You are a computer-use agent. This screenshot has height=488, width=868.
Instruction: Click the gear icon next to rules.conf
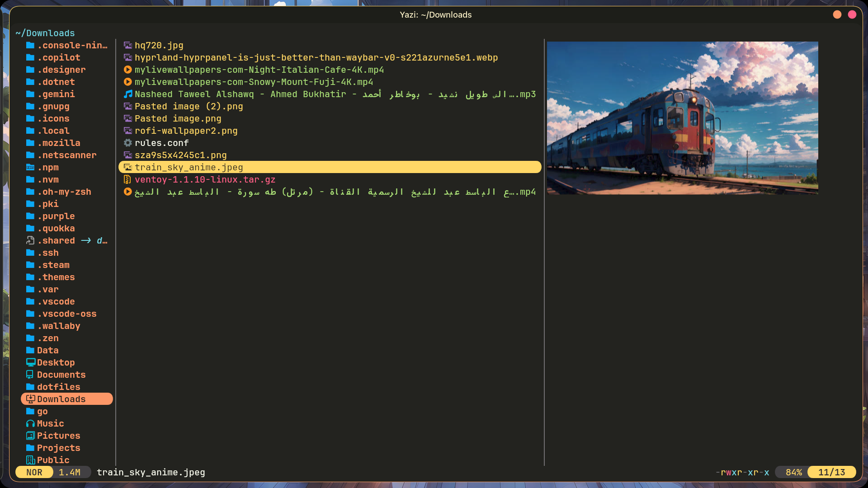[128, 143]
